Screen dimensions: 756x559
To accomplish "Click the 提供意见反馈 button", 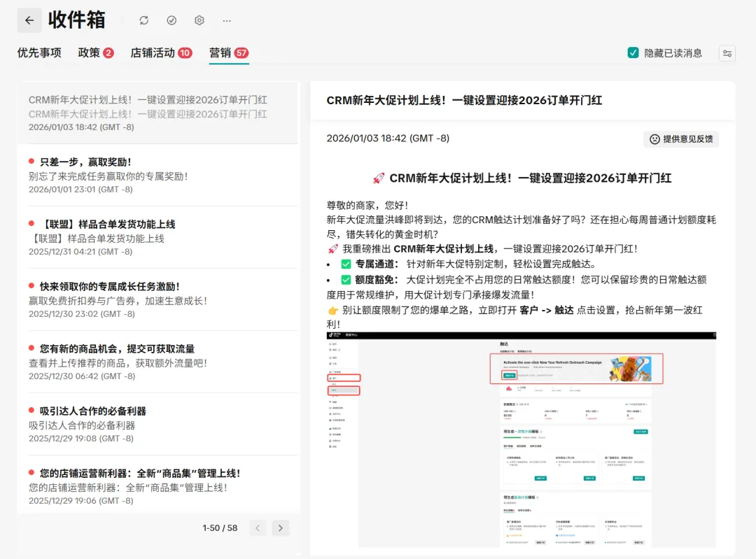I will pyautogui.click(x=681, y=139).
